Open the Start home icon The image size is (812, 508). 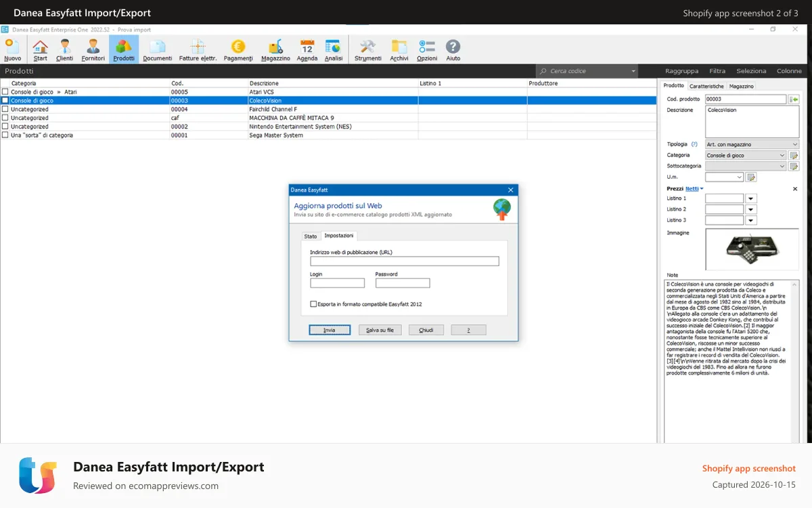tap(41, 50)
